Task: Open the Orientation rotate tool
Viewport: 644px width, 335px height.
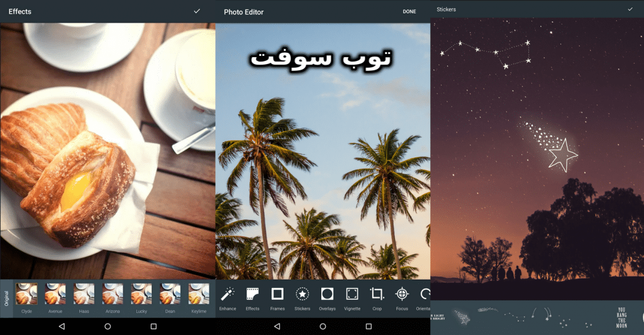Action: pyautogui.click(x=424, y=299)
